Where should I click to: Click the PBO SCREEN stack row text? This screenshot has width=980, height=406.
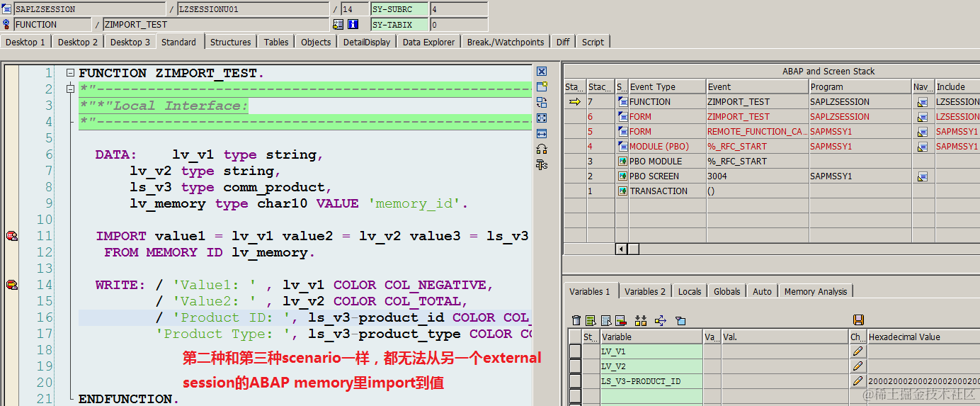pos(654,176)
